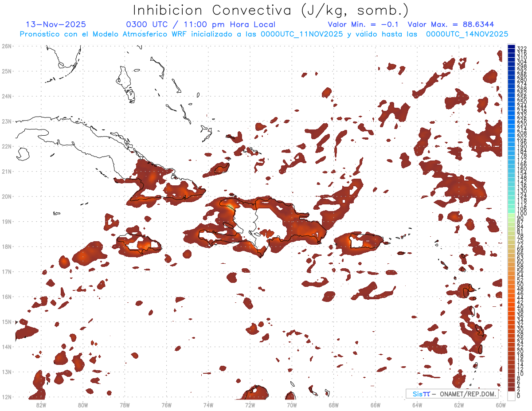Click the 68W longitude label

tap(333, 405)
